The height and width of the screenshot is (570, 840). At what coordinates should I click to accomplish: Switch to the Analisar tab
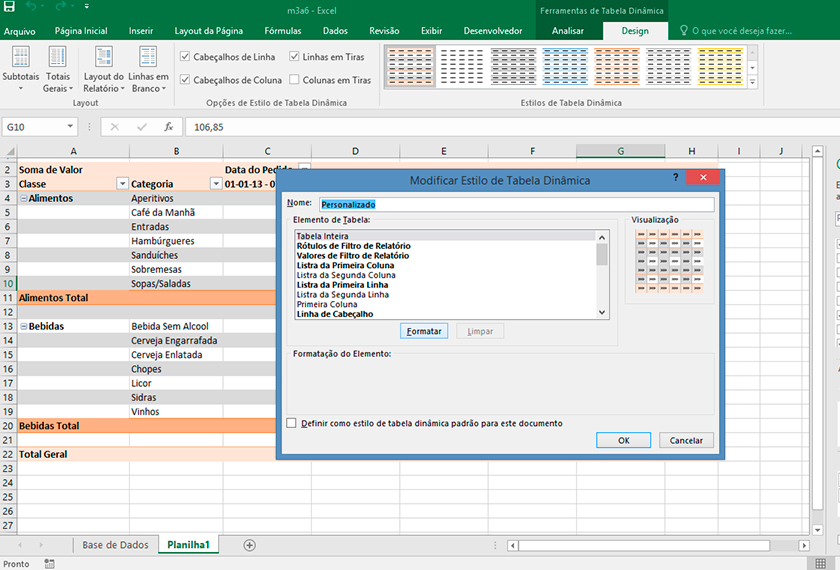[x=568, y=31]
